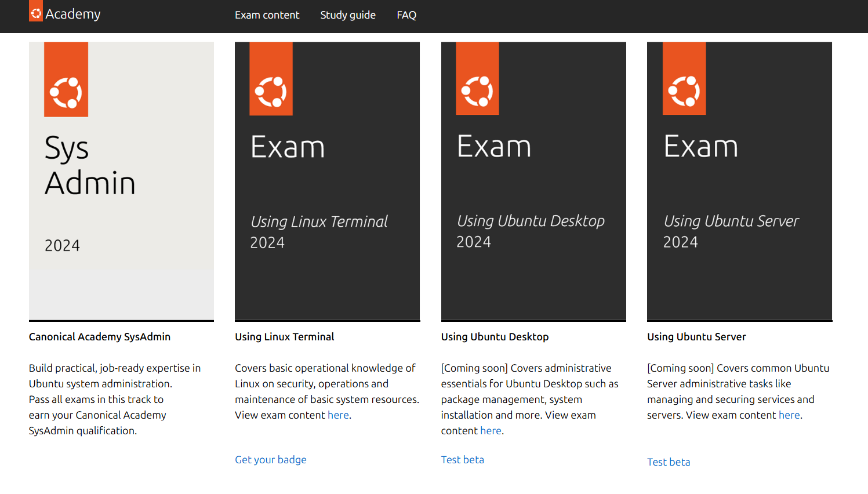Viewport: 868px width, 494px height.
Task: Click Test beta under Using Ubuntu Server
Action: point(669,462)
